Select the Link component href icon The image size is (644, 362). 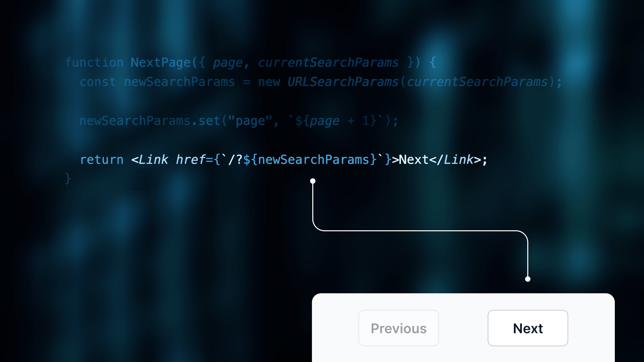point(312,181)
